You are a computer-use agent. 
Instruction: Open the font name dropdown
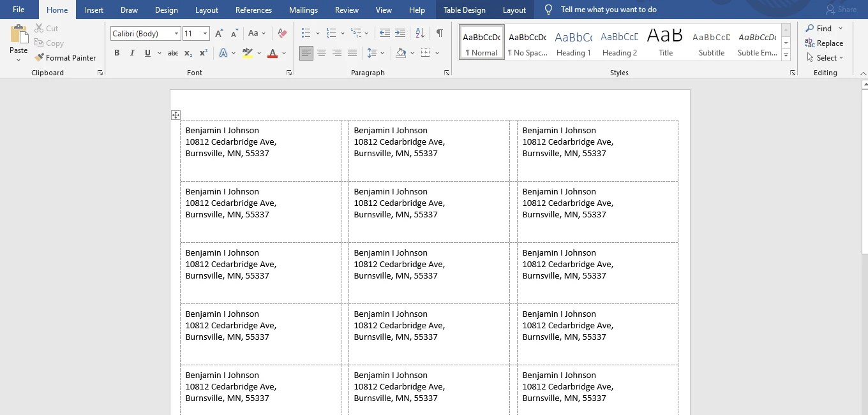[177, 33]
